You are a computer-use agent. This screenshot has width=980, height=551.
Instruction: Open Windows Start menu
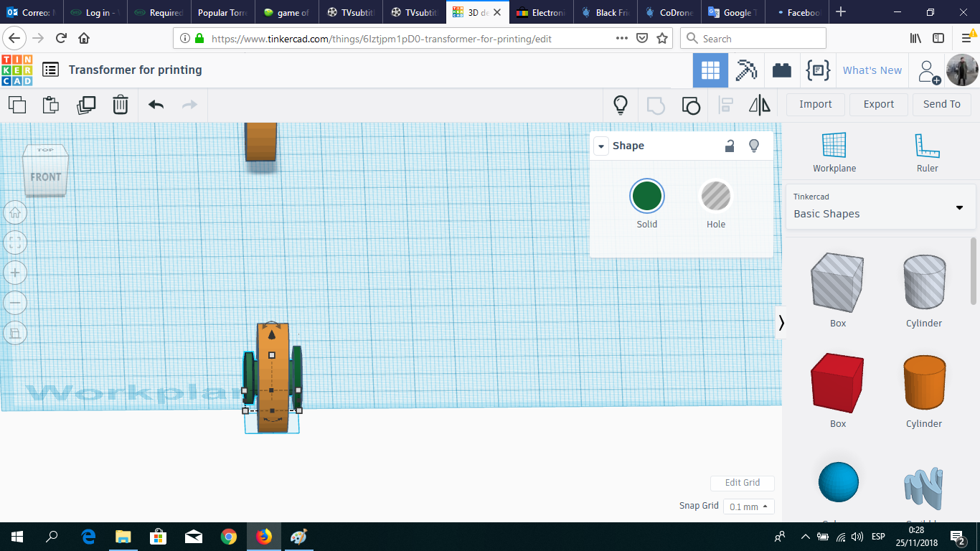click(x=17, y=537)
